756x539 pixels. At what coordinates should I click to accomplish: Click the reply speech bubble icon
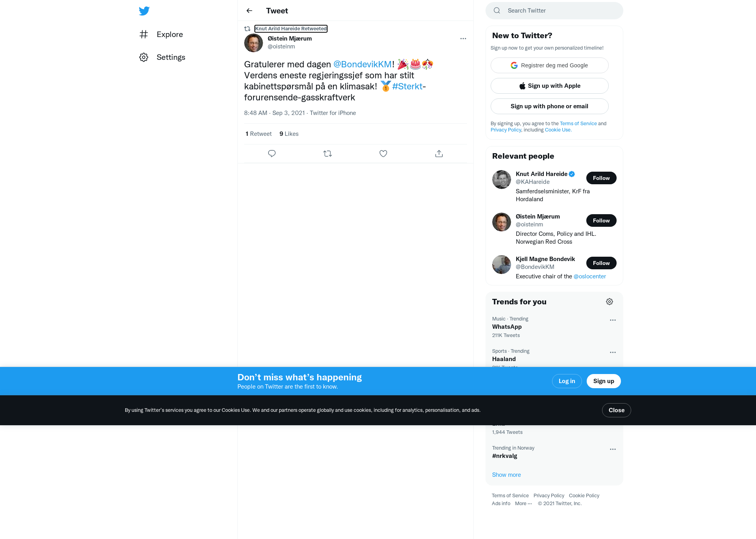click(x=272, y=154)
